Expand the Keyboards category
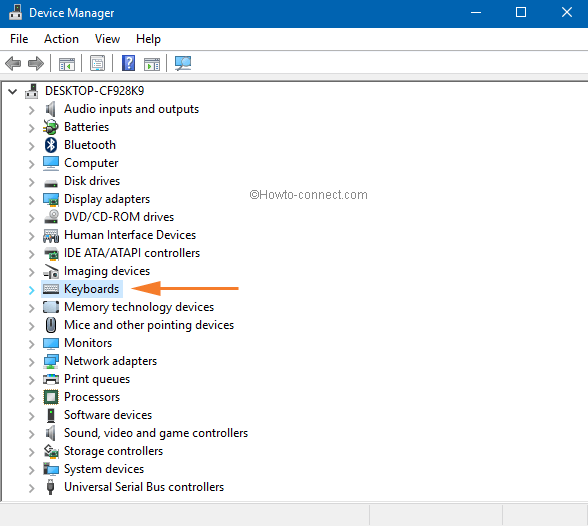This screenshot has height=526, width=588. pos(32,289)
